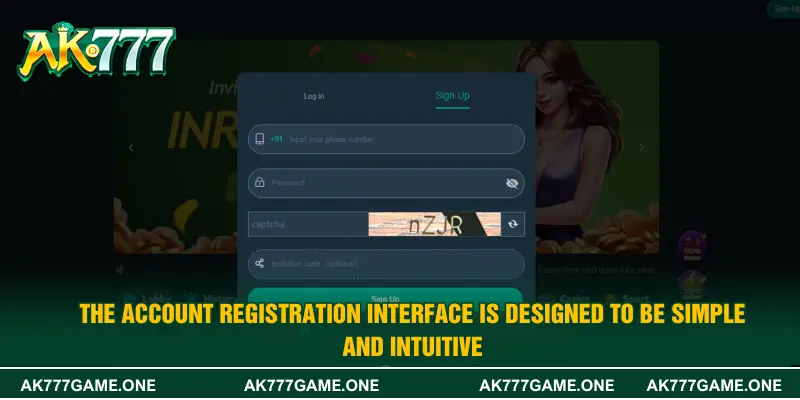Focus the phone number input field
Viewport: 800px width, 400px height.
pyautogui.click(x=400, y=139)
